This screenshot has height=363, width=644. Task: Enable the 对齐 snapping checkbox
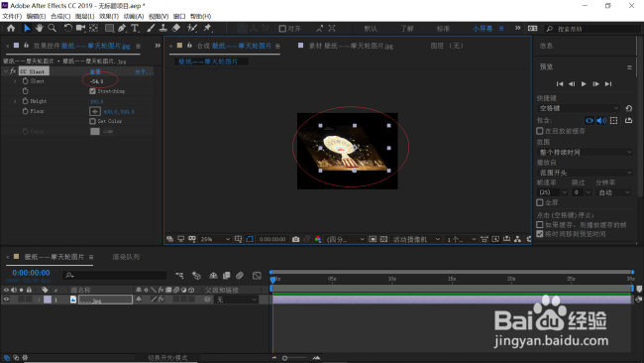[x=282, y=29]
